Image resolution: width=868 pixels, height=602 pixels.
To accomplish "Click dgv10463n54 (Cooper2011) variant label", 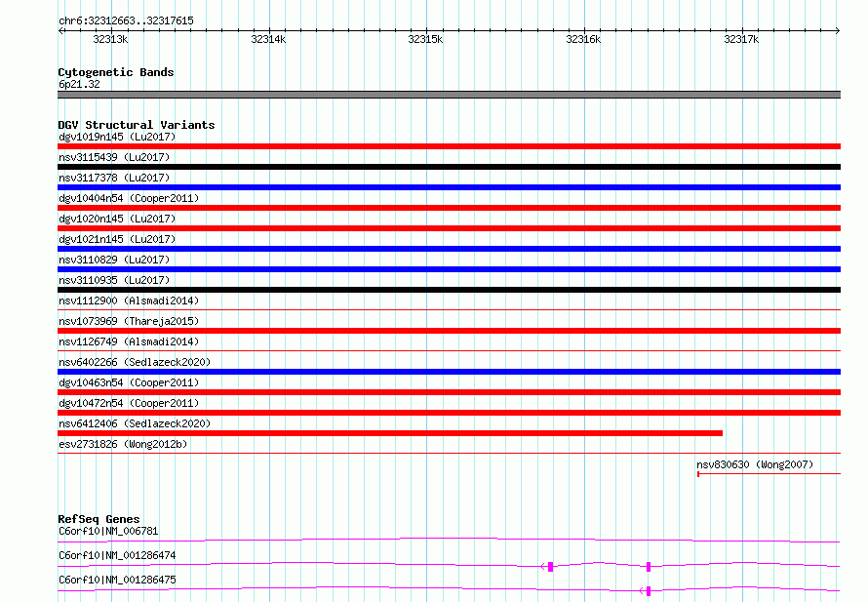I will coord(129,382).
